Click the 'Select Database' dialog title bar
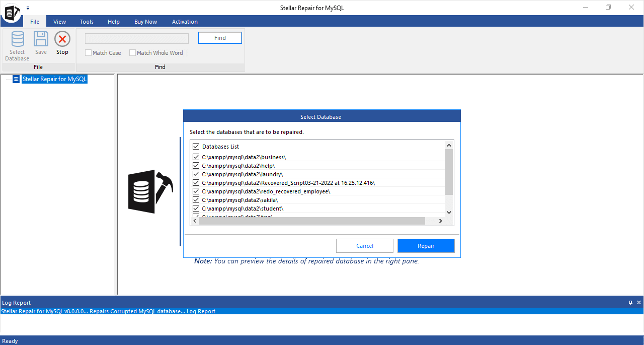The image size is (644, 345). [322, 117]
